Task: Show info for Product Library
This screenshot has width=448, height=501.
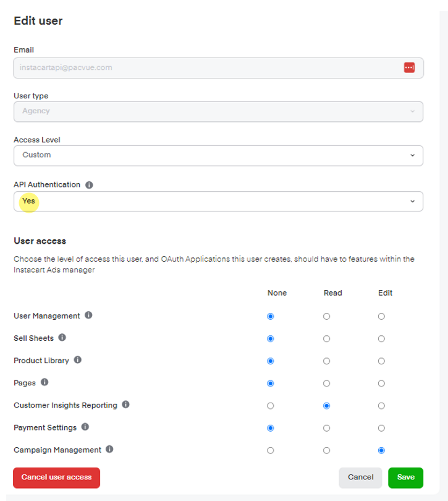Action: click(x=78, y=360)
